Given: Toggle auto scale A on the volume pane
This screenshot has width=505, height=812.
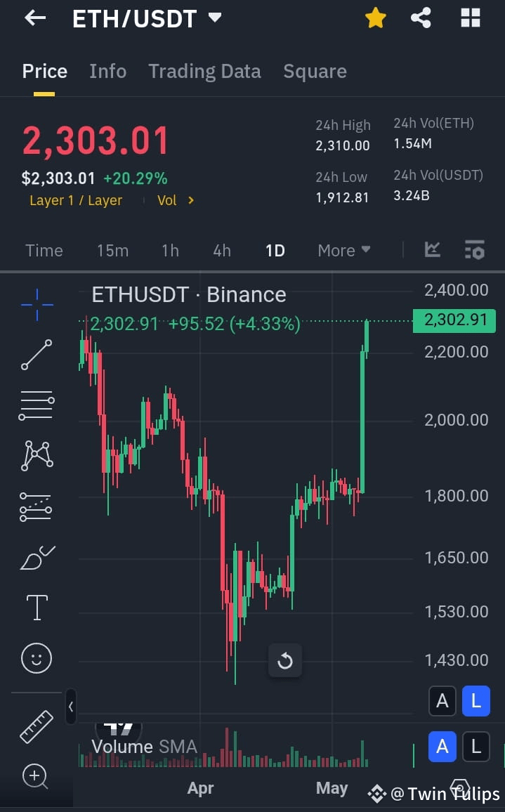Looking at the screenshot, I should tap(442, 747).
